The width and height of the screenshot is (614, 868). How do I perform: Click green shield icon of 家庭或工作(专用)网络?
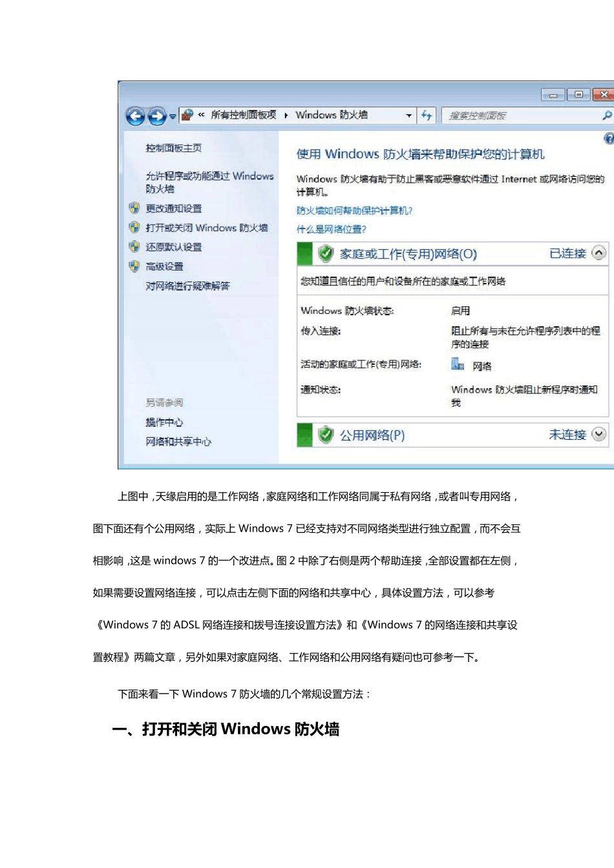(325, 254)
